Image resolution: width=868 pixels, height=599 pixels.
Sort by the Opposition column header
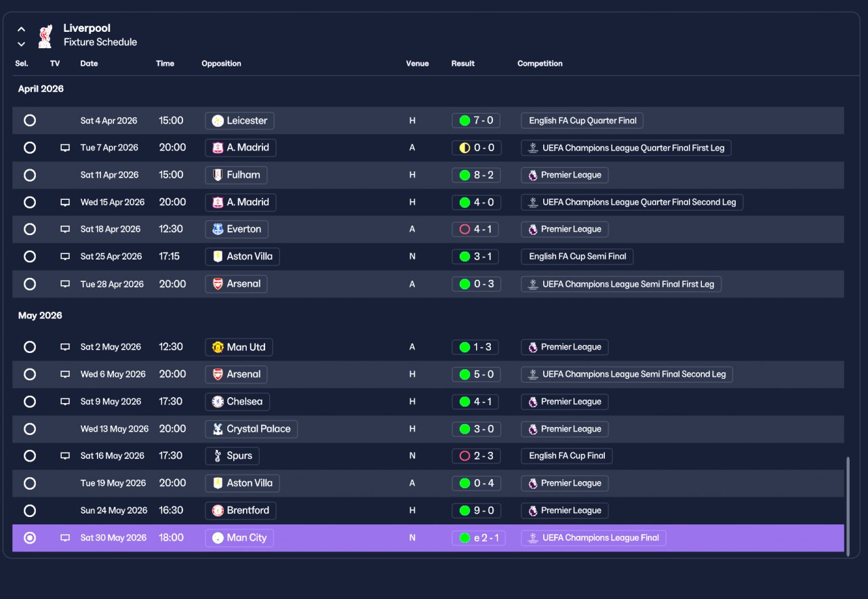click(x=221, y=64)
